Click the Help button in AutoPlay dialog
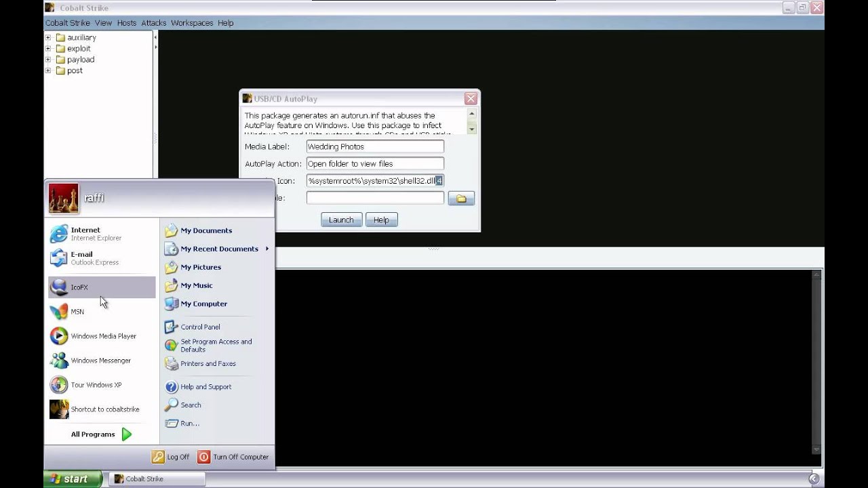The height and width of the screenshot is (488, 868). tap(381, 220)
